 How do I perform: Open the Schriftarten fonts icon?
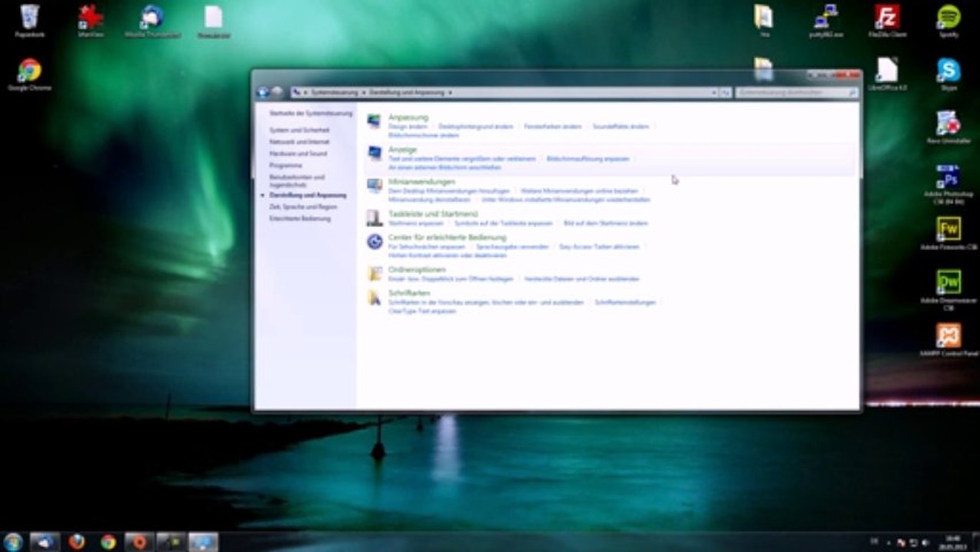click(x=374, y=297)
